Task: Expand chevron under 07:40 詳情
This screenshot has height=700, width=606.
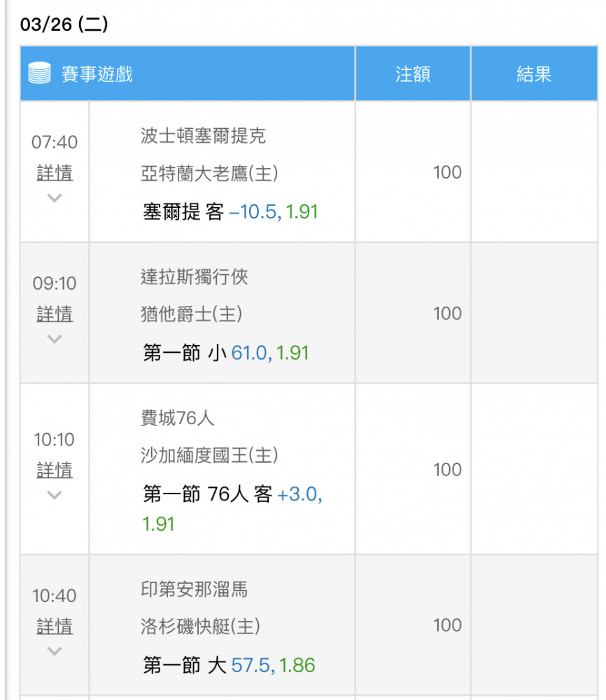Action: [x=55, y=198]
